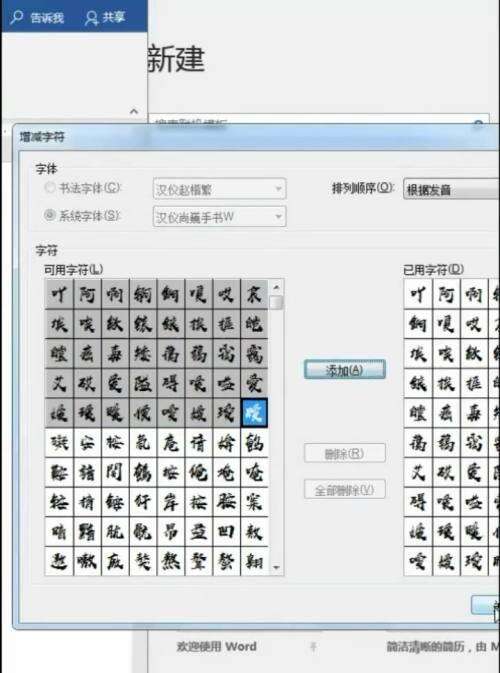This screenshot has width=500, height=673.
Task: Pin the 欢迎使用 Word template
Action: [x=313, y=646]
